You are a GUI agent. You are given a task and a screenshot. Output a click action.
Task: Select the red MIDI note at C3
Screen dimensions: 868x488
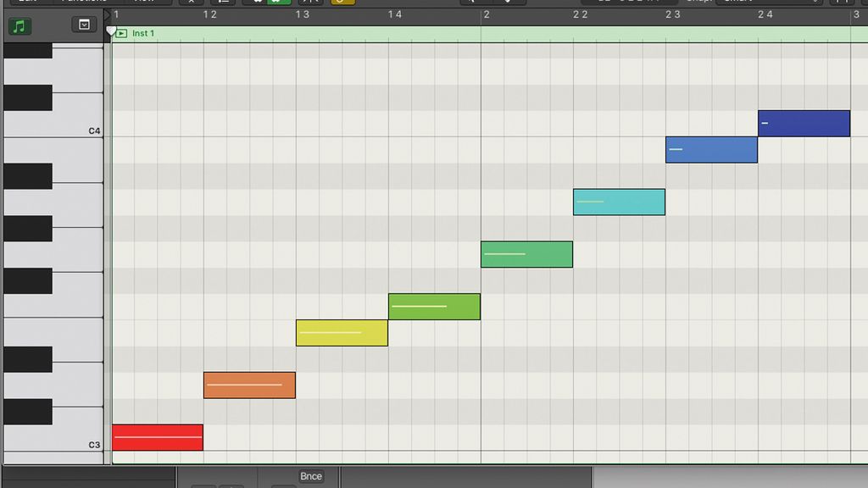[x=158, y=438]
